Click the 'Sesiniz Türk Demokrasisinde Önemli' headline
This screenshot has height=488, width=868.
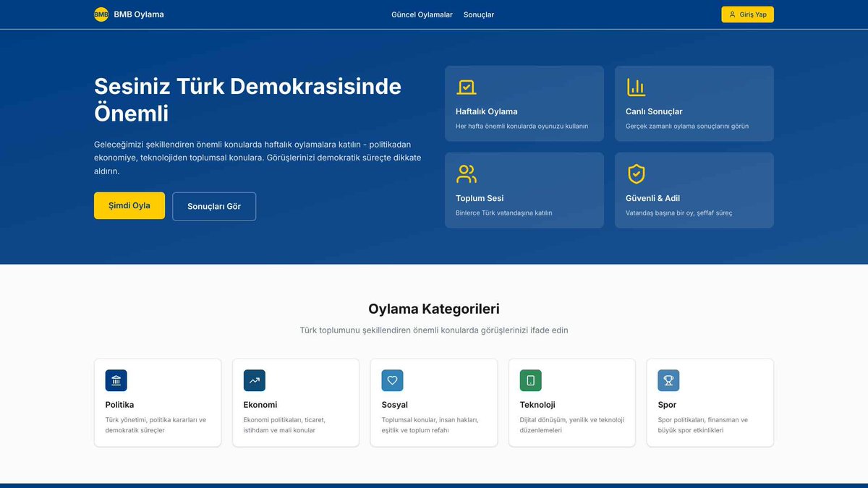coord(247,100)
